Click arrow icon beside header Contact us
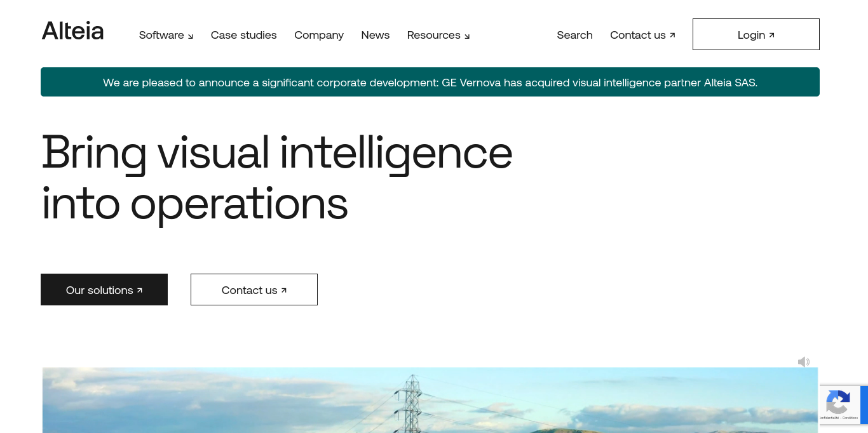 click(x=672, y=35)
